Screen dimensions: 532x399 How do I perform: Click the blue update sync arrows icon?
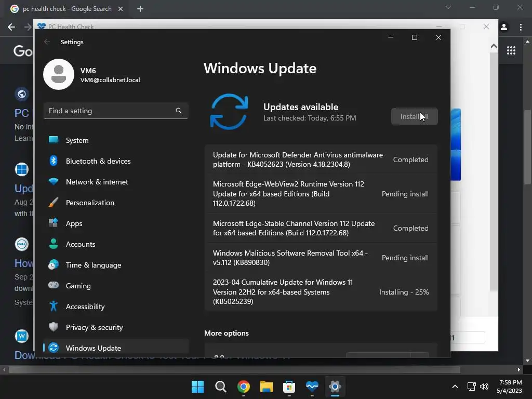tap(229, 112)
